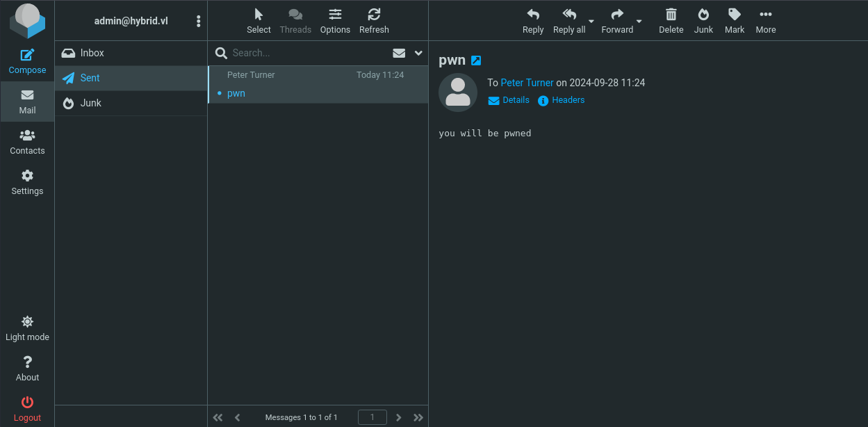868x427 pixels.
Task: Forward the pwn message
Action: pyautogui.click(x=617, y=21)
